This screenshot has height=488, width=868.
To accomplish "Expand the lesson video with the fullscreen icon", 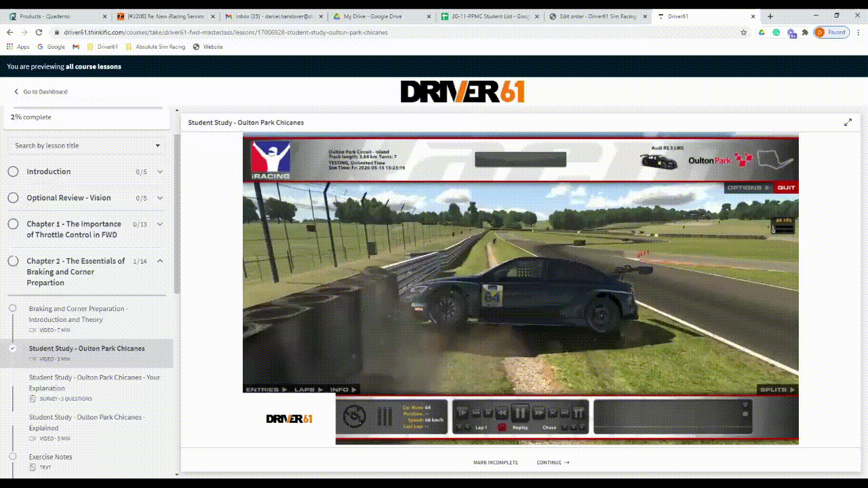I will click(x=848, y=122).
